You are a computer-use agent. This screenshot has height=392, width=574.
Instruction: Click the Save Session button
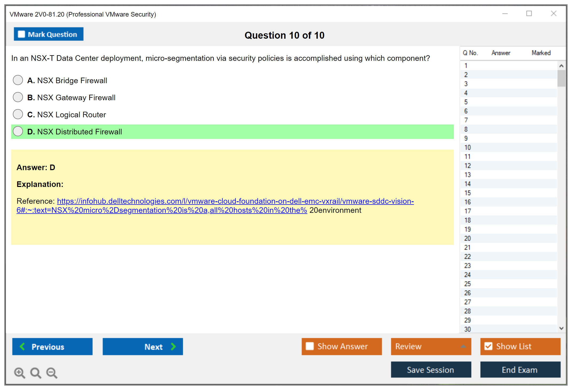[431, 370]
